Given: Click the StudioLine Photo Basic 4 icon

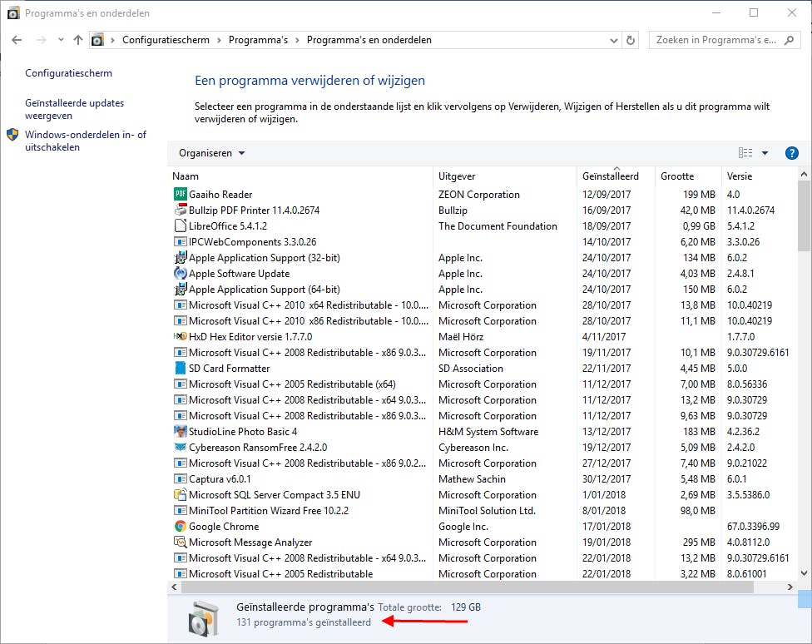Looking at the screenshot, I should pos(180,431).
